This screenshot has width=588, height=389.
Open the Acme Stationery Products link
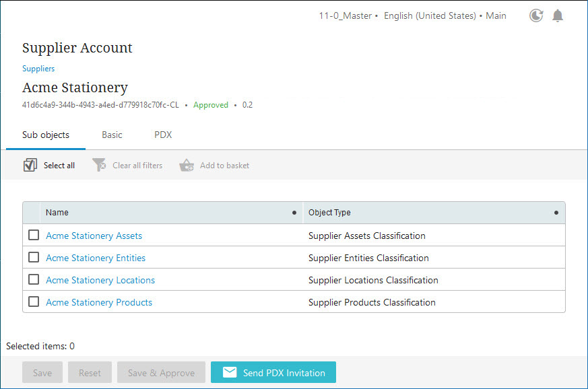pyautogui.click(x=99, y=302)
